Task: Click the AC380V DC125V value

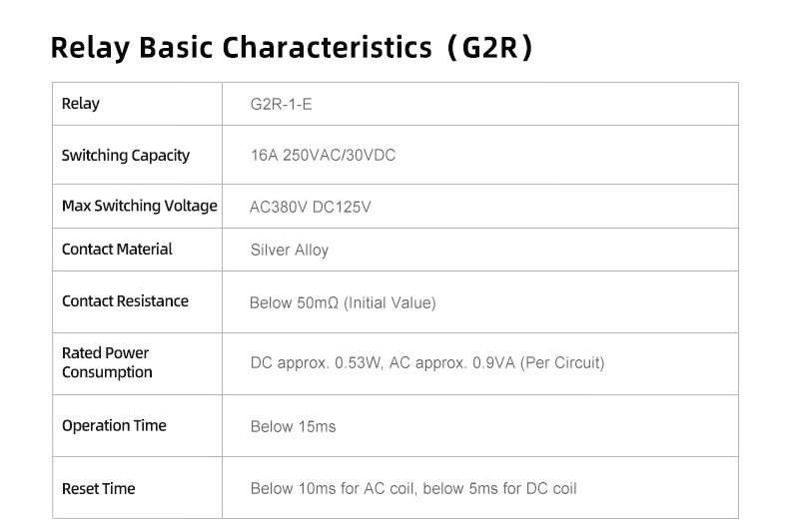Action: point(310,207)
